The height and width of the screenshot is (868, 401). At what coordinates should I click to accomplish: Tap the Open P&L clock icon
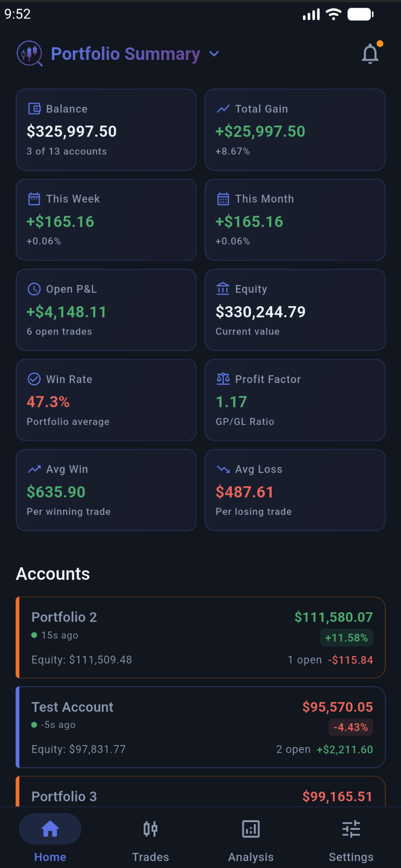[x=34, y=289]
